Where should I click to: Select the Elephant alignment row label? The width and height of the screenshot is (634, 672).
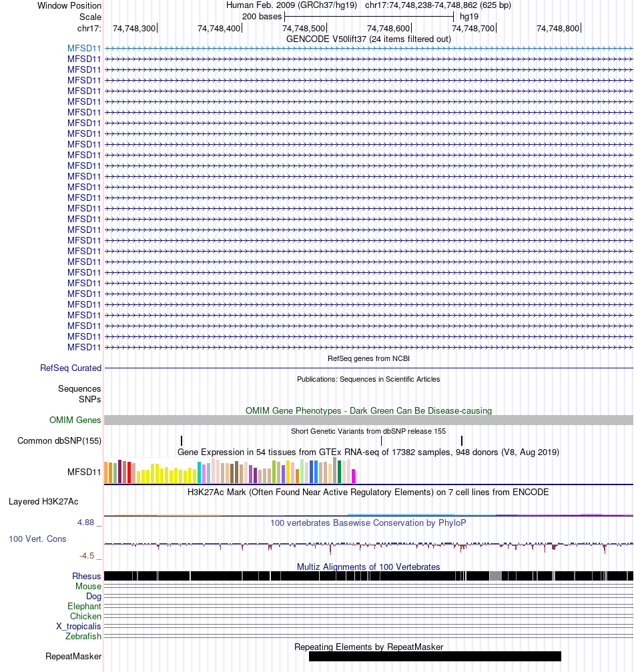(85, 607)
